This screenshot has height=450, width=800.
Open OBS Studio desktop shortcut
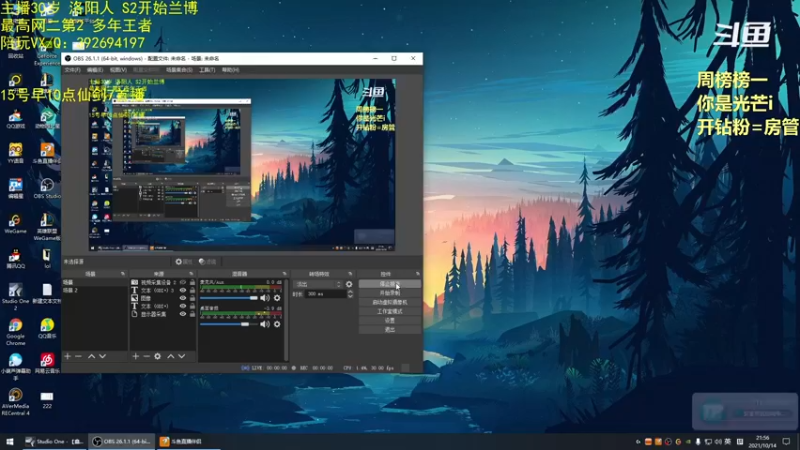click(x=47, y=188)
